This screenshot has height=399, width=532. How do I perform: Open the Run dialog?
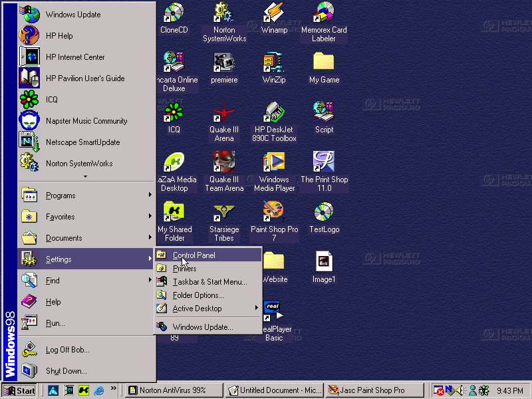[x=55, y=323]
